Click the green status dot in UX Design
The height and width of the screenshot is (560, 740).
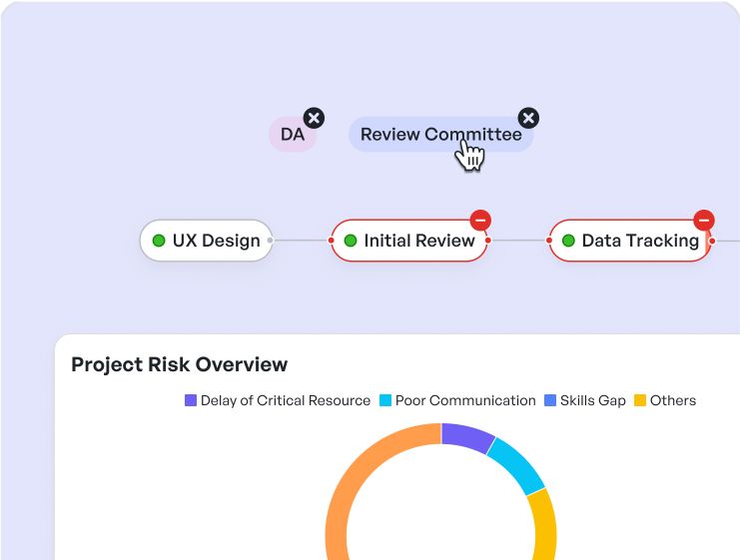(x=159, y=241)
